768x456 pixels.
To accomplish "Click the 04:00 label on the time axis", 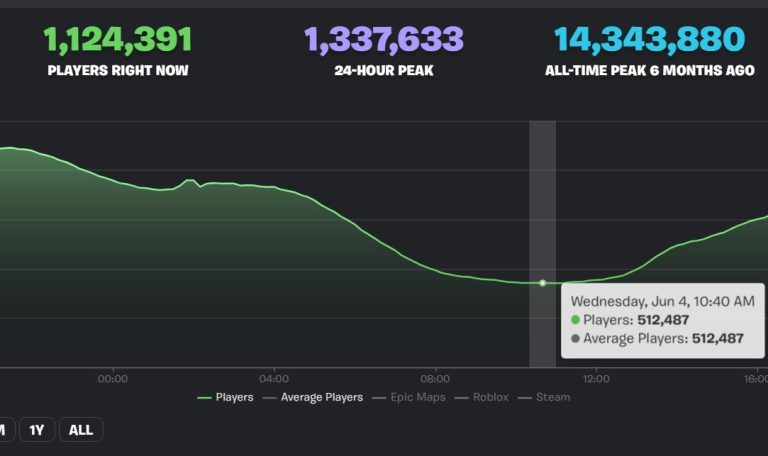I will click(274, 378).
